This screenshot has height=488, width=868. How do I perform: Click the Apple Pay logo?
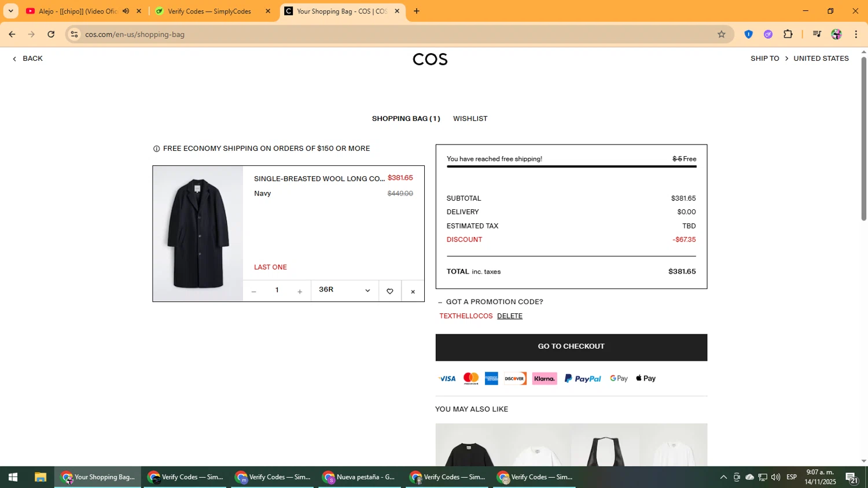[646, 378]
